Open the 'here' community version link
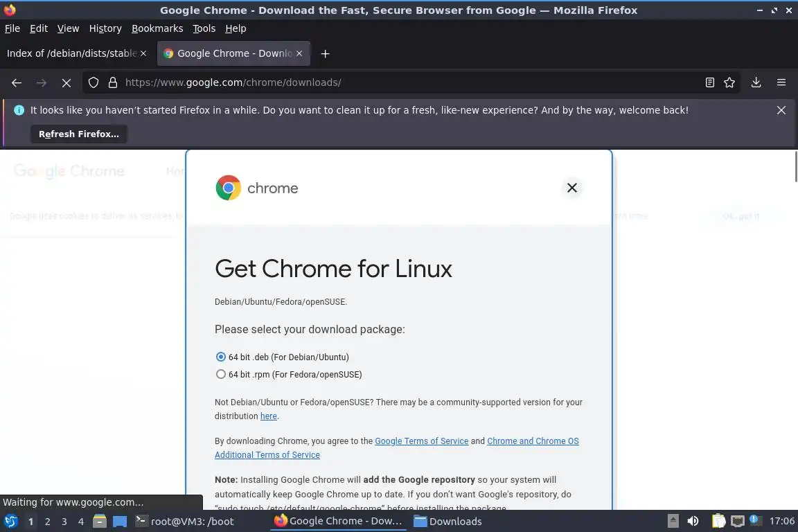The height and width of the screenshot is (532, 798). tap(269, 416)
